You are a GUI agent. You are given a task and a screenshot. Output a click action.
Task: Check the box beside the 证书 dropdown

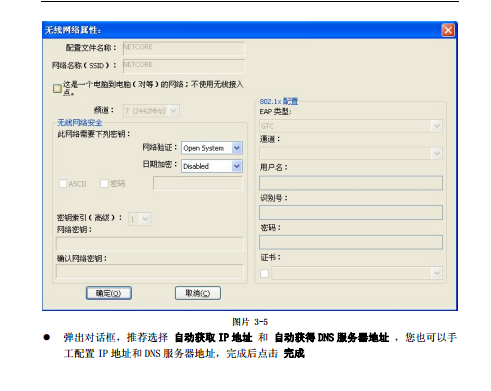(x=264, y=274)
